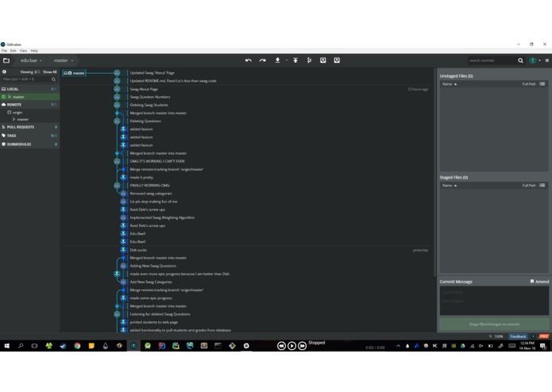
Task: Click the Stage files/changes to commit button
Action: click(494, 324)
